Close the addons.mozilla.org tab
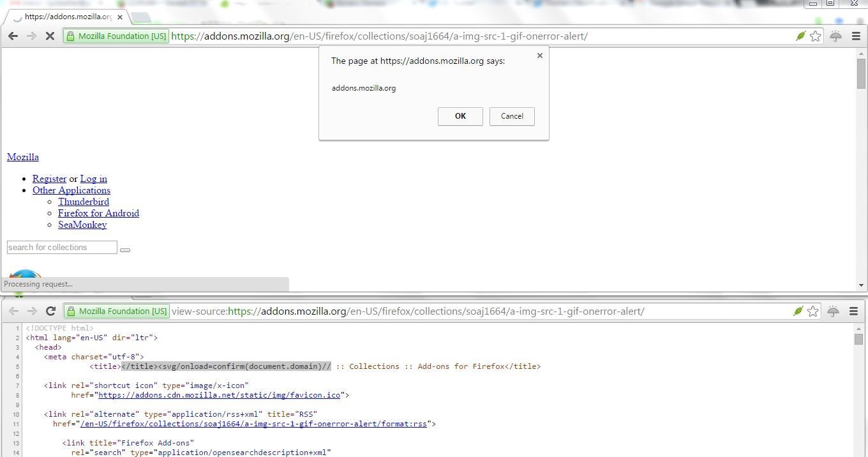This screenshot has height=457, width=868. [x=120, y=17]
